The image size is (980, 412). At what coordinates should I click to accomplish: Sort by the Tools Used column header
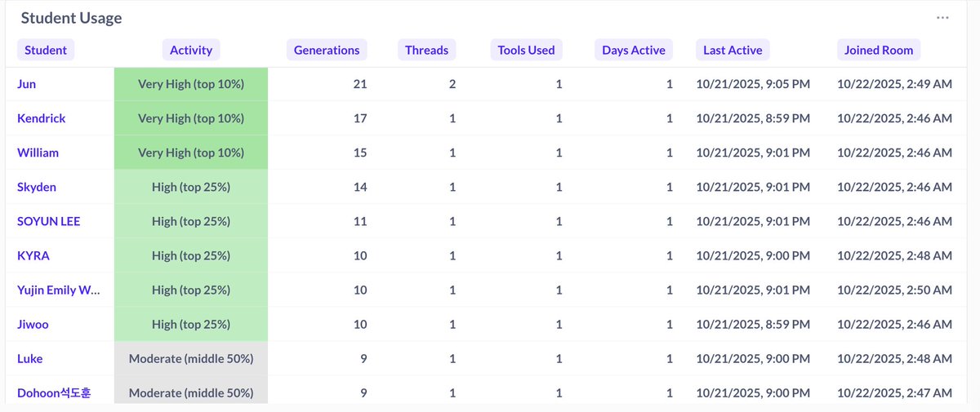pos(526,50)
